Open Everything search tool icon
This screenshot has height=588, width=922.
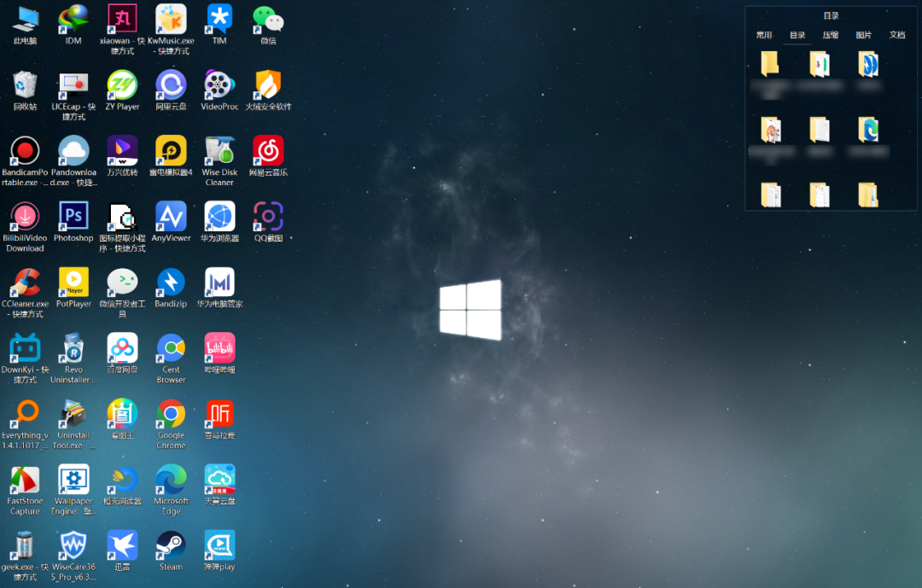point(26,415)
